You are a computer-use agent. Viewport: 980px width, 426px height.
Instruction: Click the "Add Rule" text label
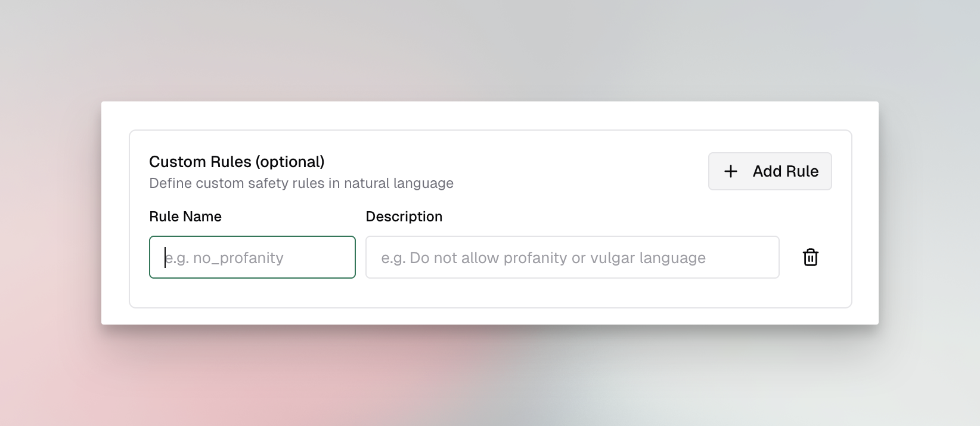point(786,171)
